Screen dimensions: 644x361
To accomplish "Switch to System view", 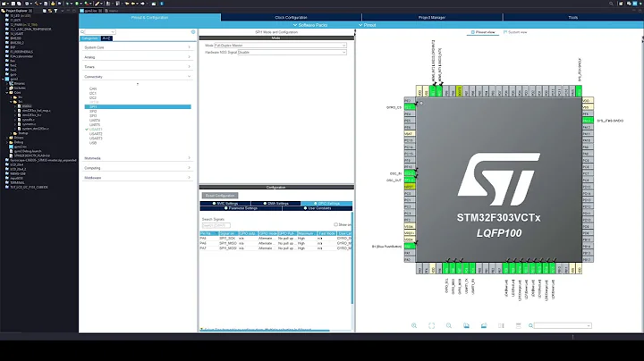I will click(515, 32).
